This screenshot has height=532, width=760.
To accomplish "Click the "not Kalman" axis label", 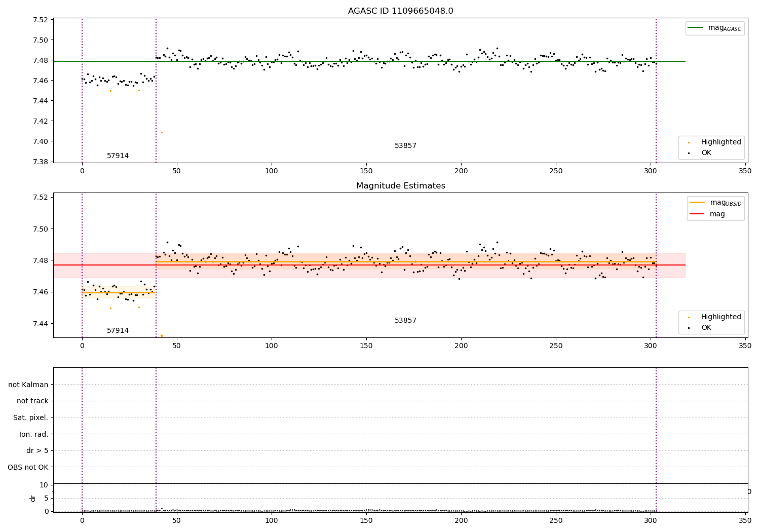I will pos(28,385).
